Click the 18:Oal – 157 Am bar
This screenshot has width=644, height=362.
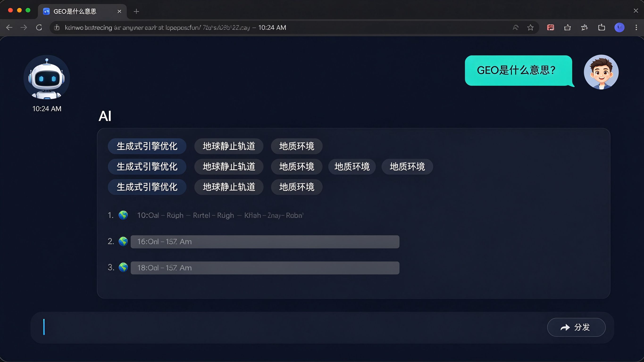[x=265, y=268]
